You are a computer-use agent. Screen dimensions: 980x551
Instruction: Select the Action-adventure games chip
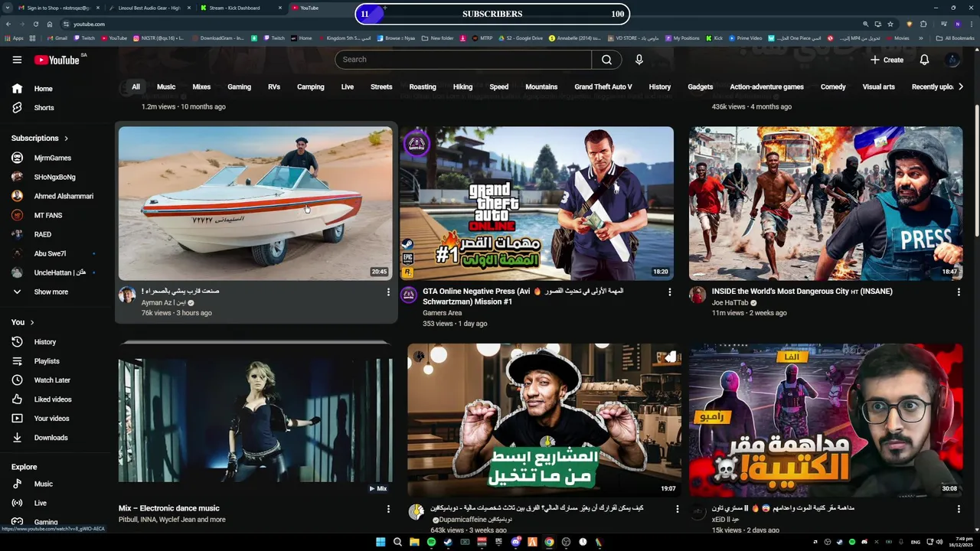[766, 87]
